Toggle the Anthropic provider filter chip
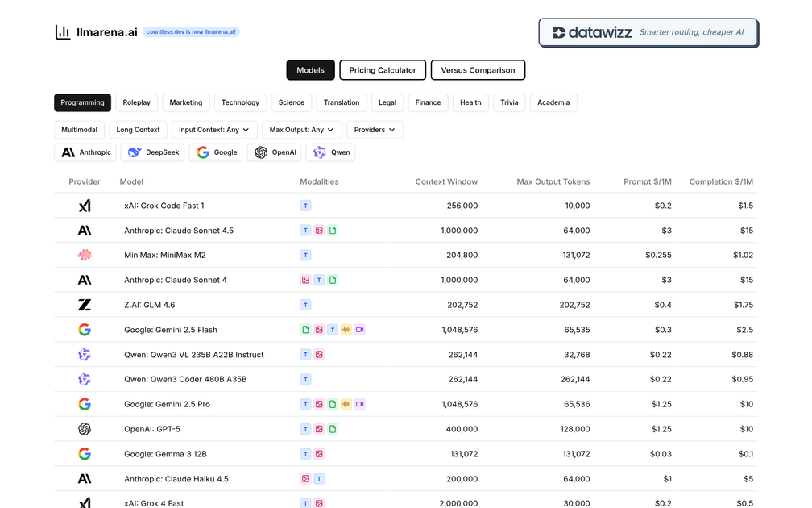The width and height of the screenshot is (812, 508). tap(85, 152)
